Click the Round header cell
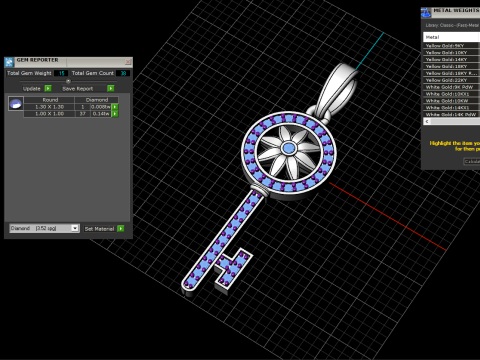The width and height of the screenshot is (480, 360). click(x=50, y=100)
